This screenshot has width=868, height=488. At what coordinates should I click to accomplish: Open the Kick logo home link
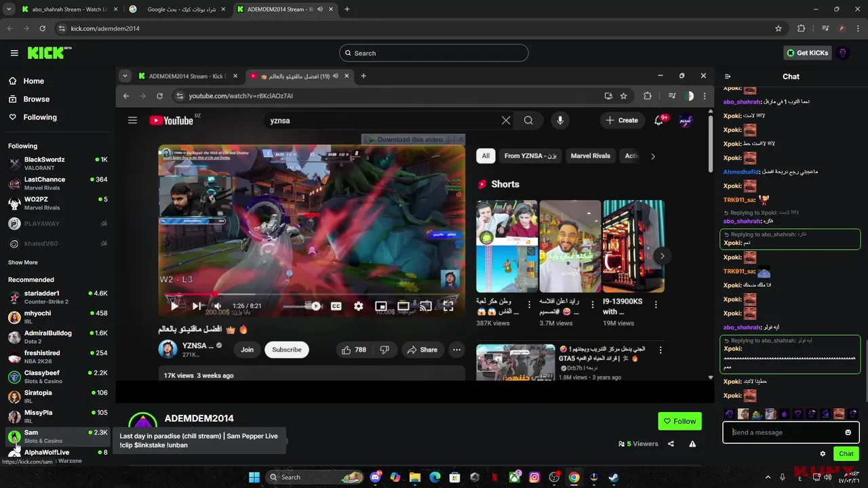point(50,53)
